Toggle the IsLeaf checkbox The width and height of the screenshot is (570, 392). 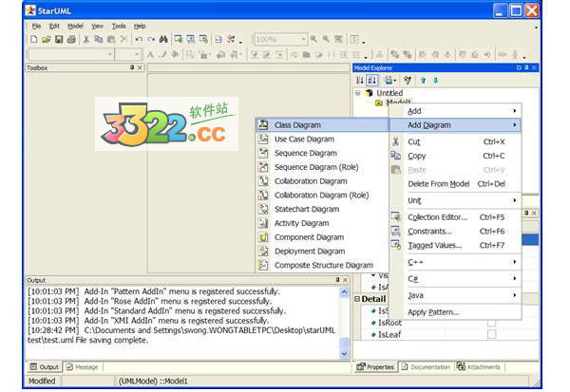tap(491, 335)
